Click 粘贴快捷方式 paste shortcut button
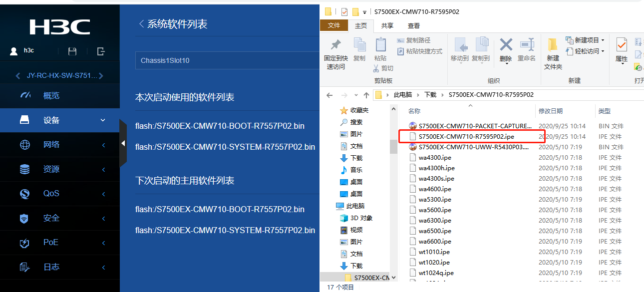 click(x=419, y=51)
